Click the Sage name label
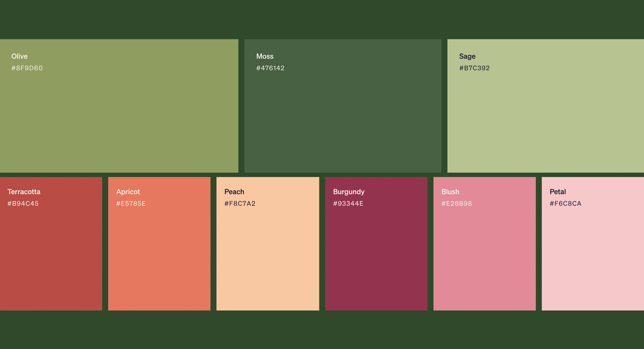The image size is (644, 349). pos(467,57)
